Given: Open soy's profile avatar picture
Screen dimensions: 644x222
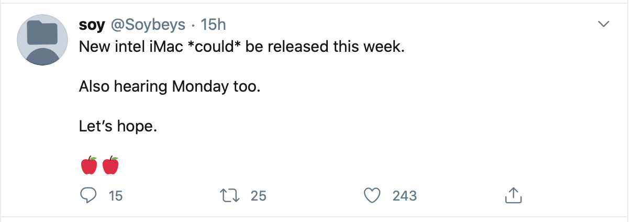Looking at the screenshot, I should pyautogui.click(x=43, y=40).
